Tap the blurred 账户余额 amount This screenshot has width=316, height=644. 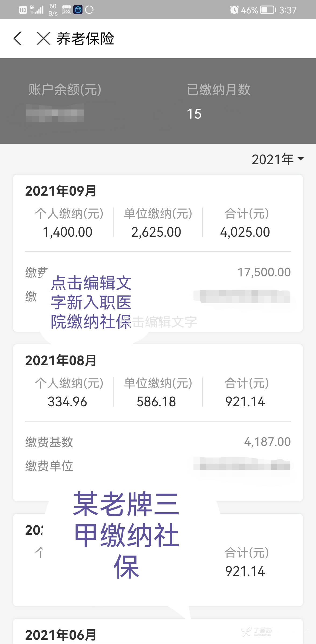click(x=55, y=113)
